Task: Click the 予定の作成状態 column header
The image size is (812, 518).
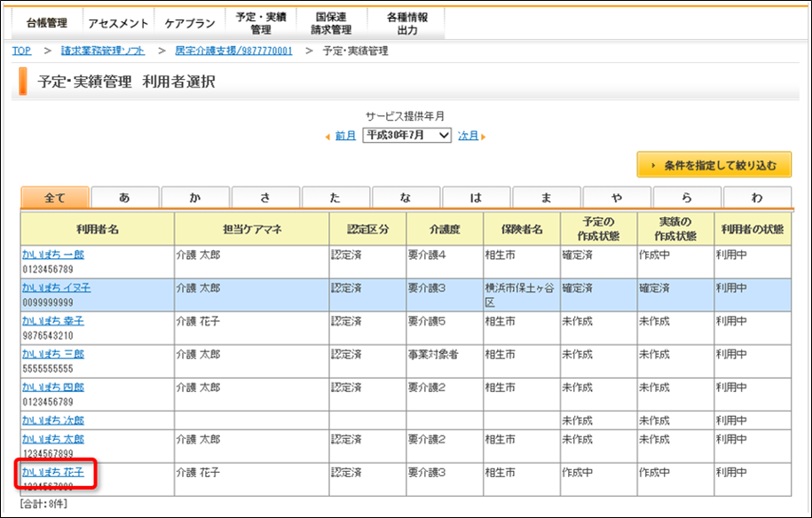Action: click(599, 229)
